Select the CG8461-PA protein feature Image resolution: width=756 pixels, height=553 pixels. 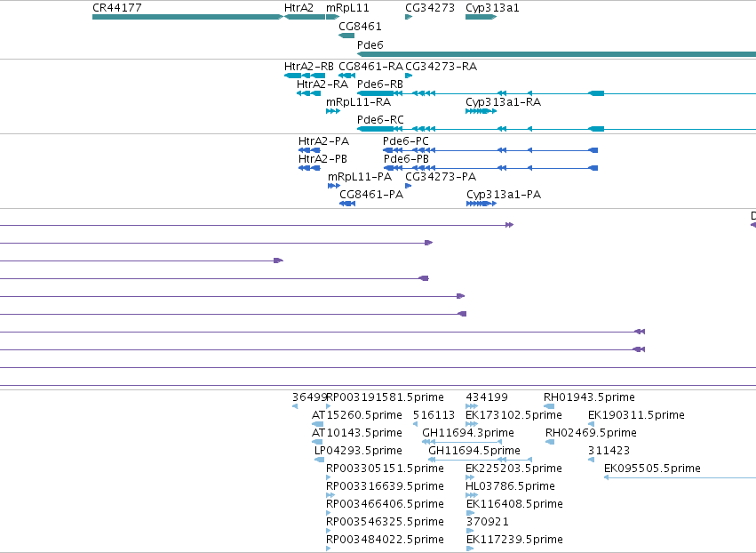point(347,204)
